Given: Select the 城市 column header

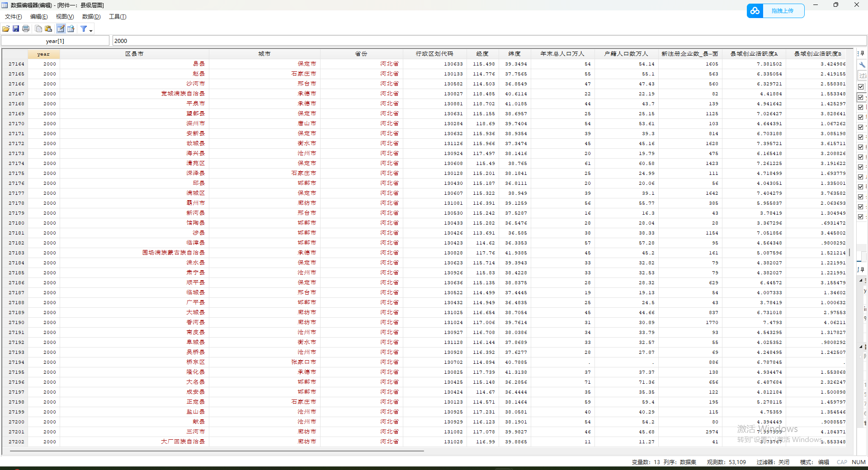Looking at the screenshot, I should [x=264, y=54].
